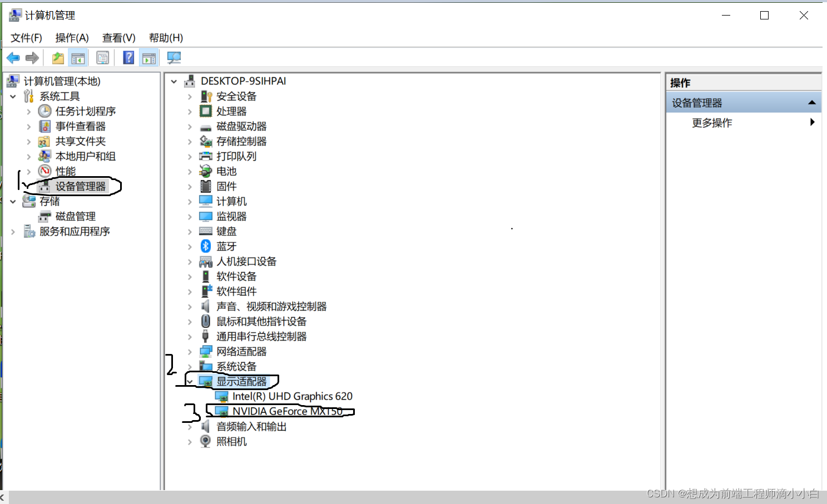Select 事件查看器 in the left panel
The width and height of the screenshot is (827, 504).
[x=80, y=126]
